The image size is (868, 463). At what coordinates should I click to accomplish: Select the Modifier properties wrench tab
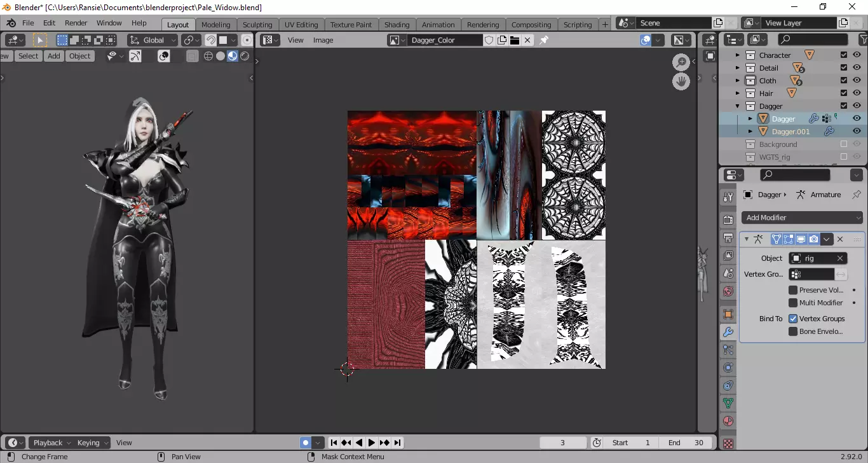pyautogui.click(x=728, y=332)
